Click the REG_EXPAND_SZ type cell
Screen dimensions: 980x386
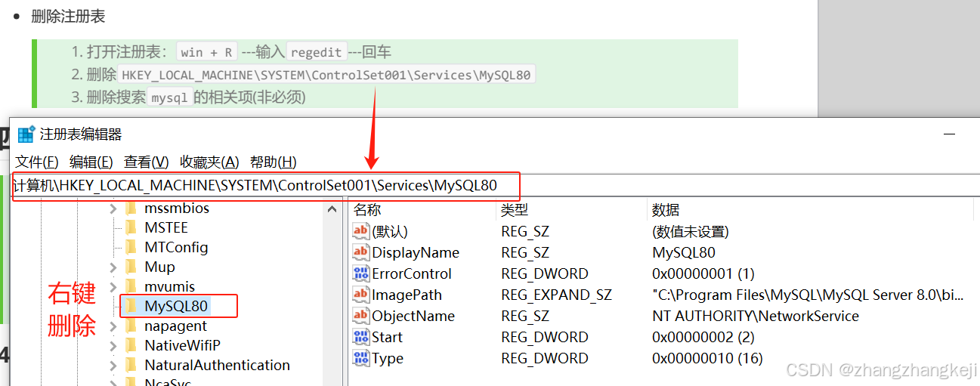coord(556,295)
